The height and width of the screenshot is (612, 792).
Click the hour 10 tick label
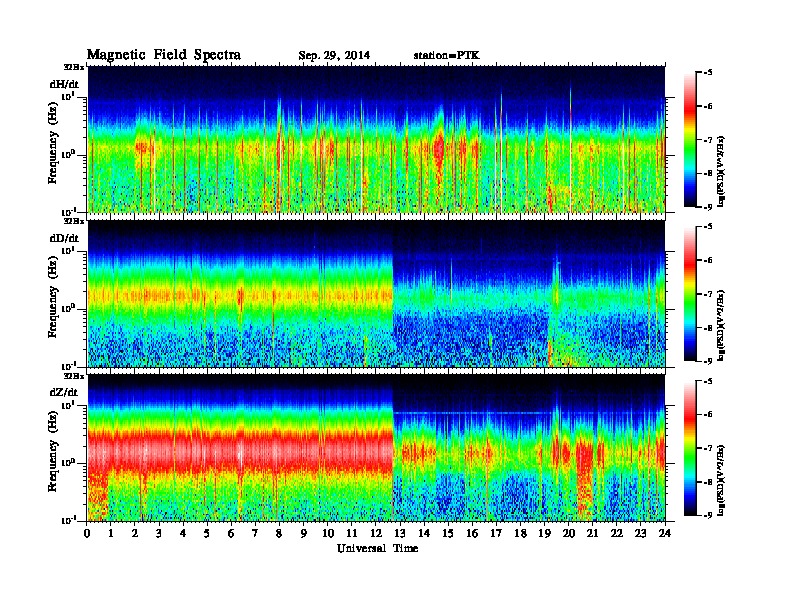(328, 533)
